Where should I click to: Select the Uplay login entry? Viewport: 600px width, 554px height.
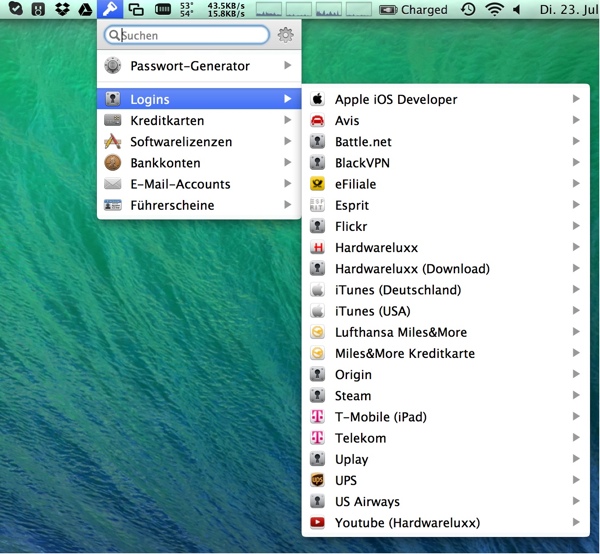point(446,459)
